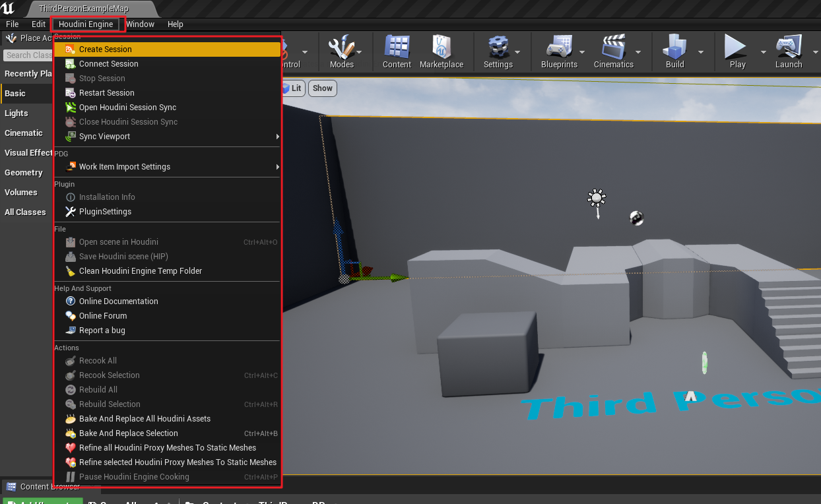Select Report a bug entry
Image resolution: width=821 pixels, height=504 pixels.
tap(168, 331)
